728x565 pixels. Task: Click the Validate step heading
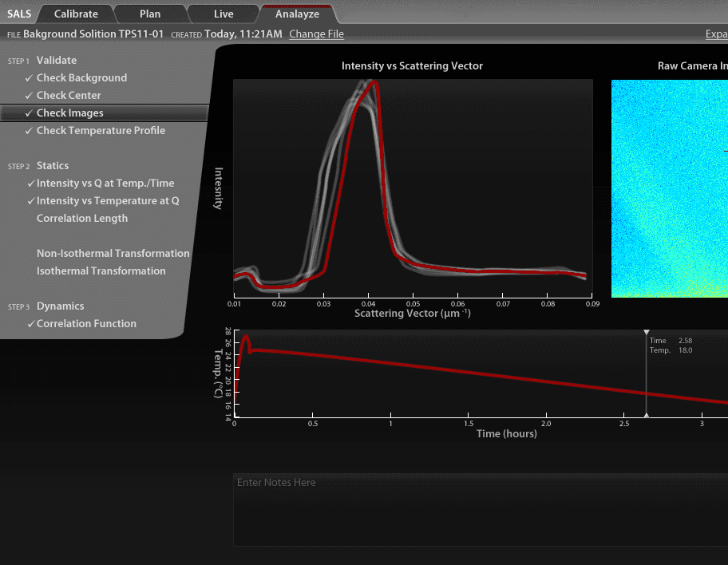pos(57,61)
